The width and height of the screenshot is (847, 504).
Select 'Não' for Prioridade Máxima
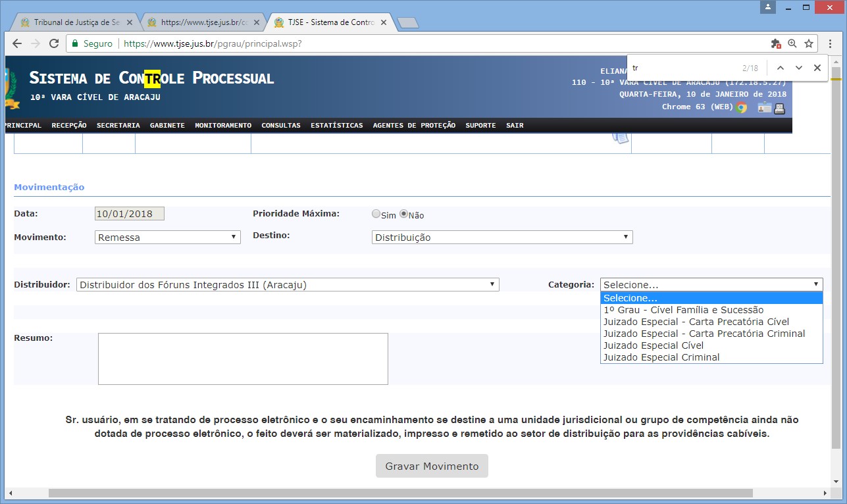tap(404, 214)
